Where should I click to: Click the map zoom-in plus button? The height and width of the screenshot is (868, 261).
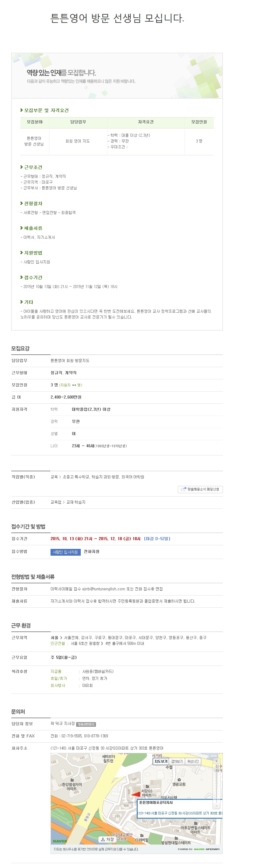[x=216, y=761]
